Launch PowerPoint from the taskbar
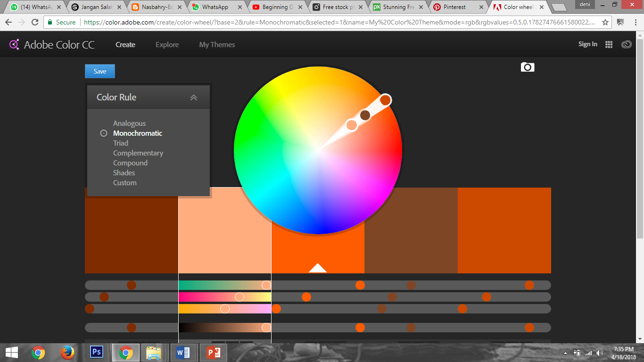644x362 pixels. click(213, 352)
